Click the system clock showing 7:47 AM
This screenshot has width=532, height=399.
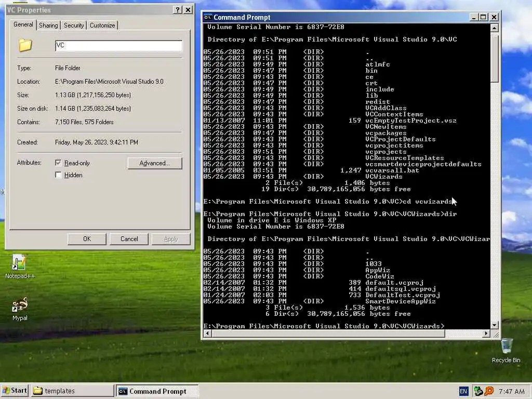click(x=512, y=391)
